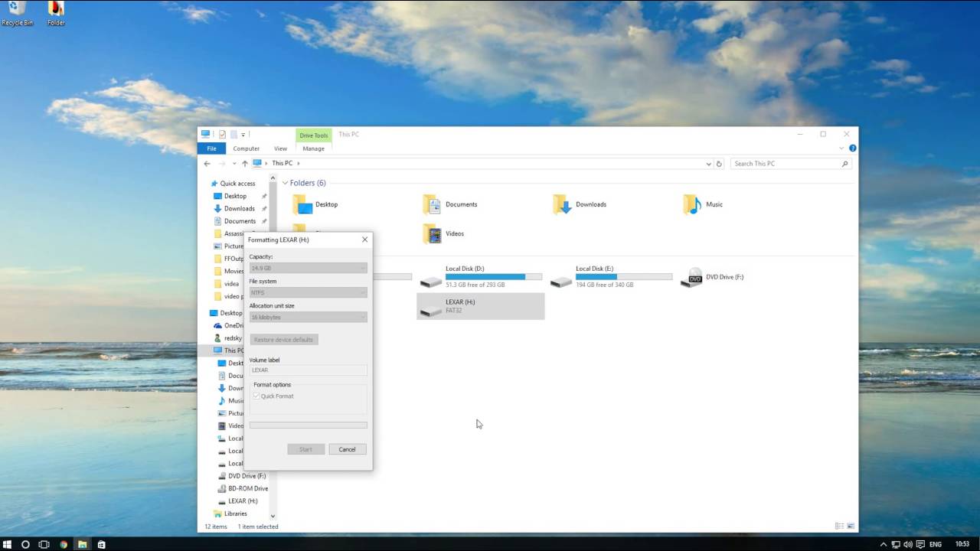Click the Forward navigation arrow

coord(222,163)
